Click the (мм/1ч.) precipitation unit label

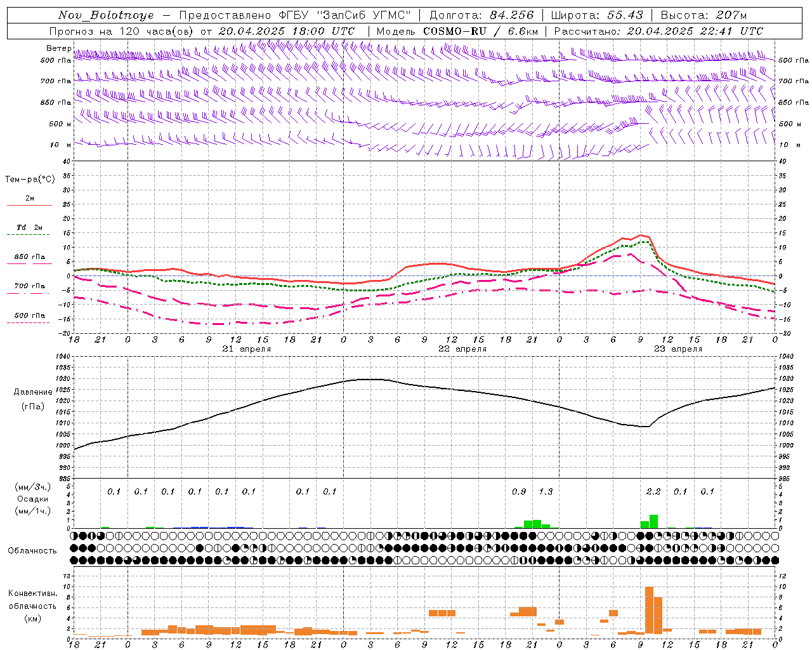(33, 511)
